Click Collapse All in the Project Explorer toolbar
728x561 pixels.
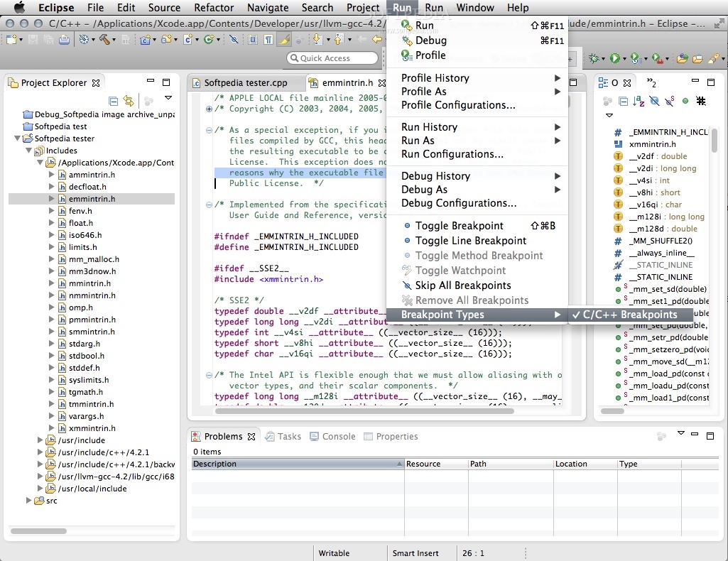point(114,101)
